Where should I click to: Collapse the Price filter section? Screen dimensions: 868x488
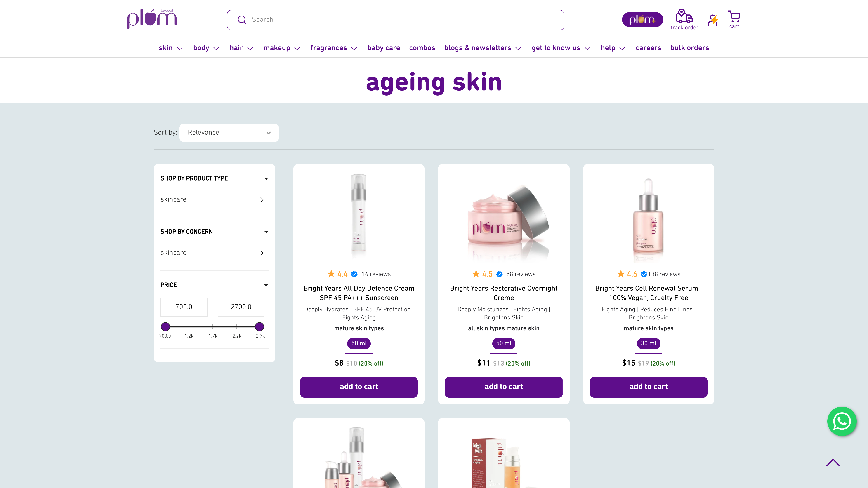[x=266, y=285]
